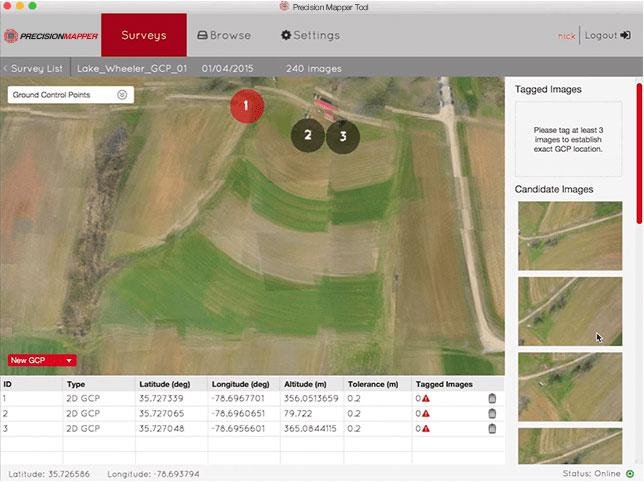Delete GCP row 2 with trash icon
Image resolution: width=644 pixels, height=482 pixels.
pyautogui.click(x=492, y=413)
